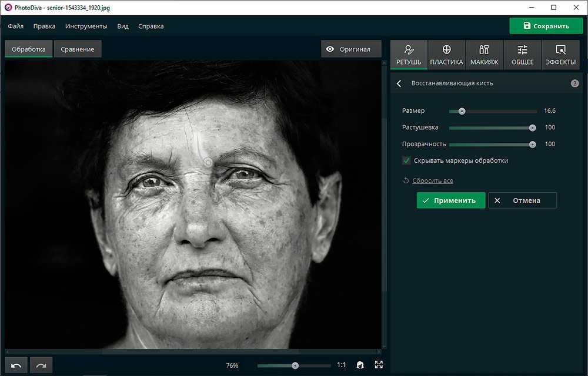
Task: Open the Инструменты menu
Action: 86,26
